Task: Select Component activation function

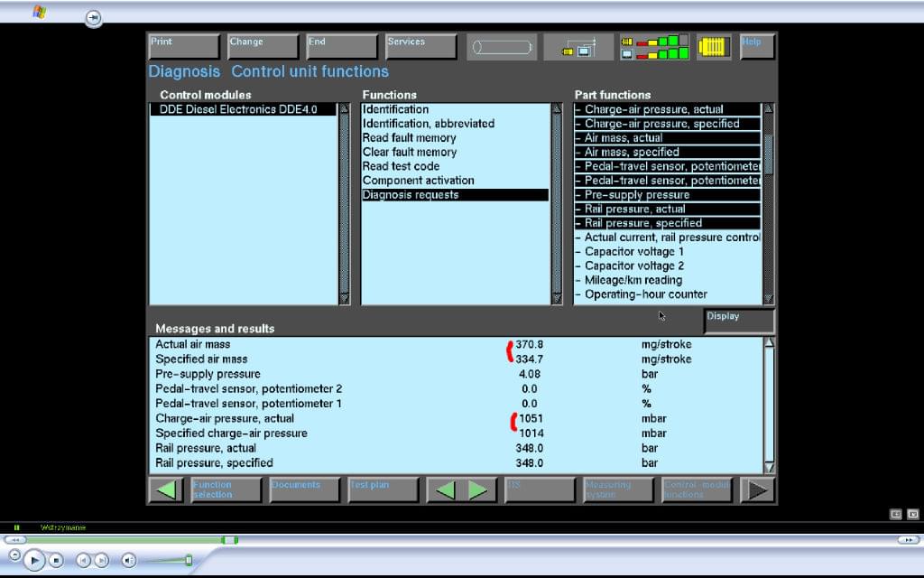Action: (x=455, y=180)
